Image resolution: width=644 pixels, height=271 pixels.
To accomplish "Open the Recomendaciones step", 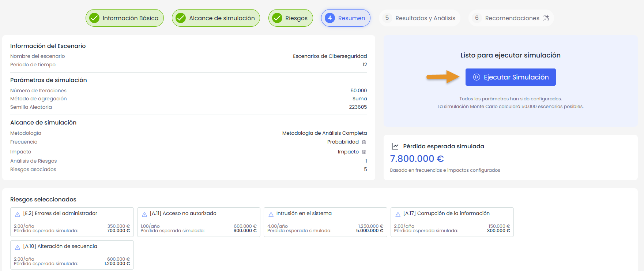I will pyautogui.click(x=511, y=18).
